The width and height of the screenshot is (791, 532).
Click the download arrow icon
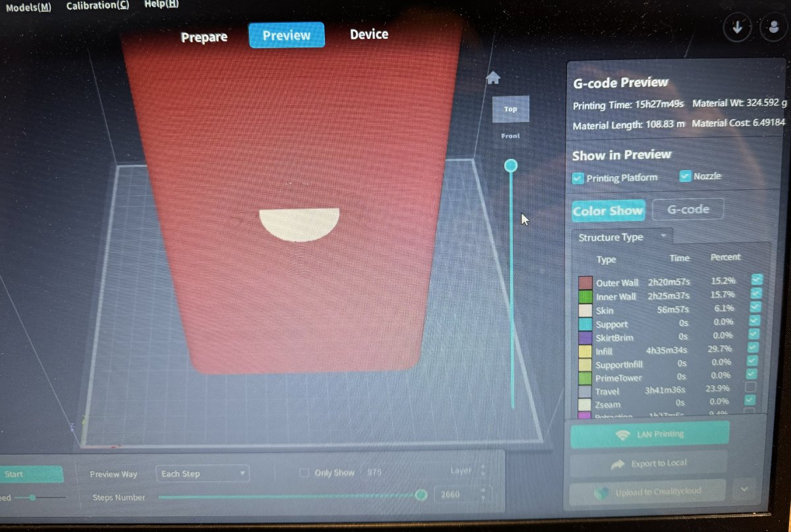tap(737, 28)
